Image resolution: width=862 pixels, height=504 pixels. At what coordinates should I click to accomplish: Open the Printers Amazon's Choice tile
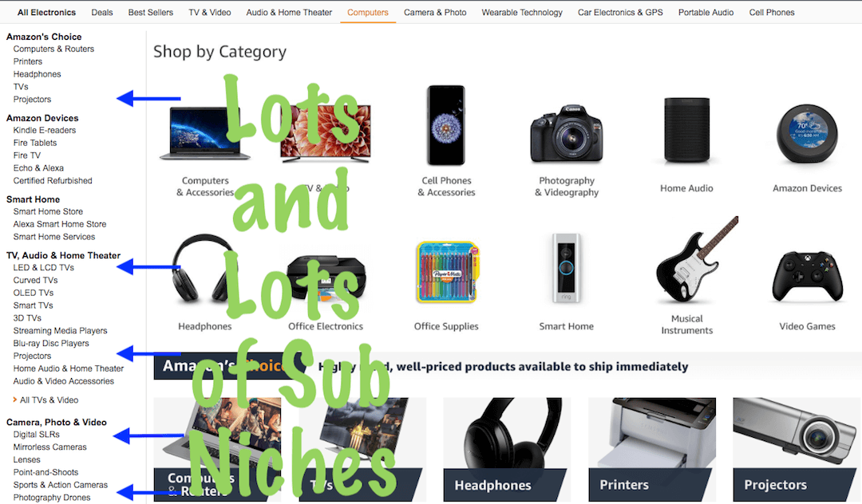[x=652, y=449]
